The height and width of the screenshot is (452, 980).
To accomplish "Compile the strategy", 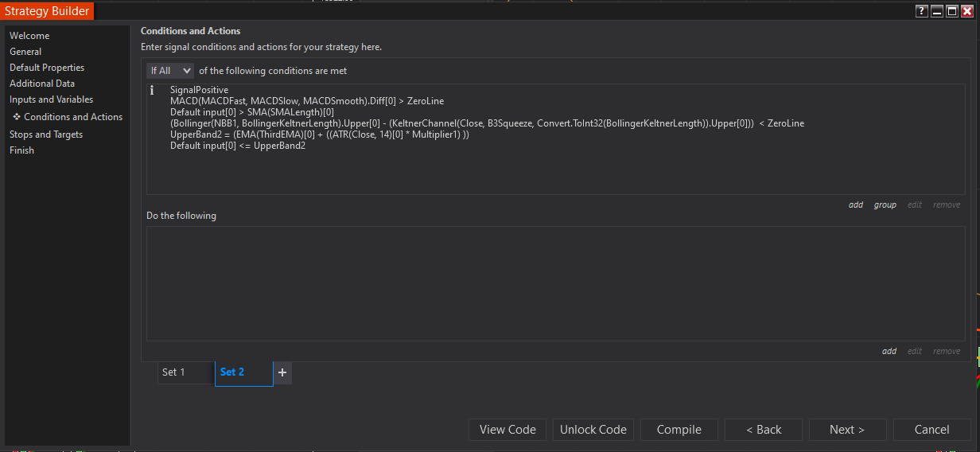I will pos(679,430).
